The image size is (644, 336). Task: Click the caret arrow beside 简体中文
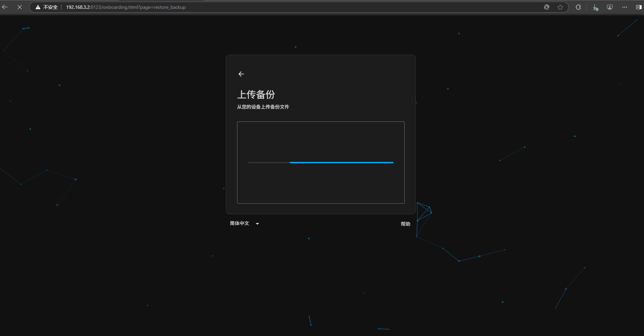(257, 224)
